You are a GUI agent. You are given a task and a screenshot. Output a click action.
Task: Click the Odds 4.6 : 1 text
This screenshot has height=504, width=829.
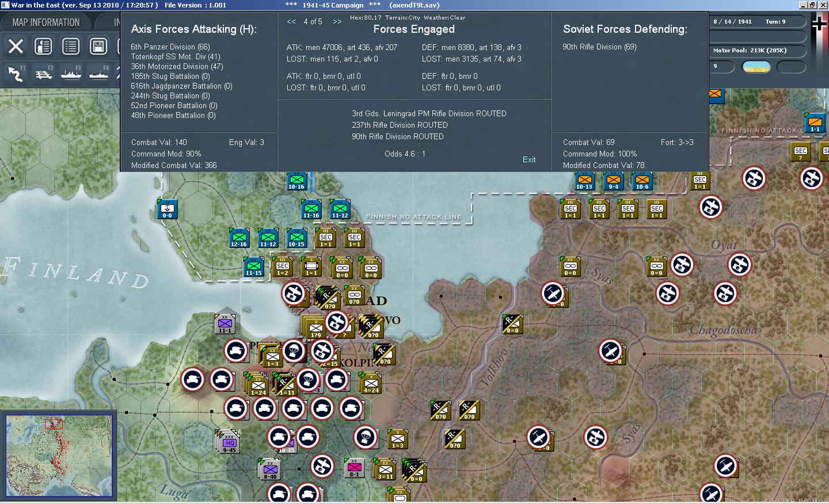coord(405,154)
